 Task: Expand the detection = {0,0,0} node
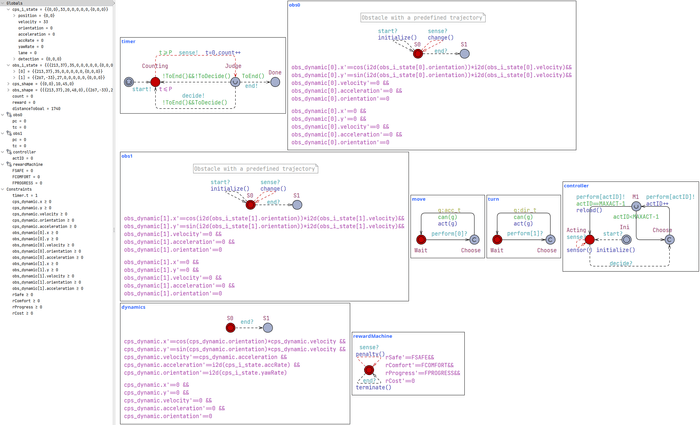tap(14, 59)
